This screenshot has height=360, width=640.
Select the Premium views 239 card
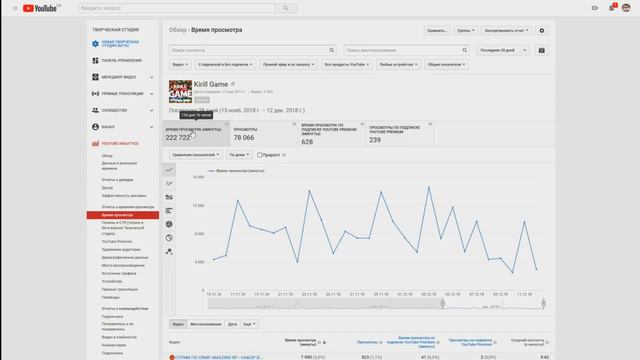pos(400,133)
